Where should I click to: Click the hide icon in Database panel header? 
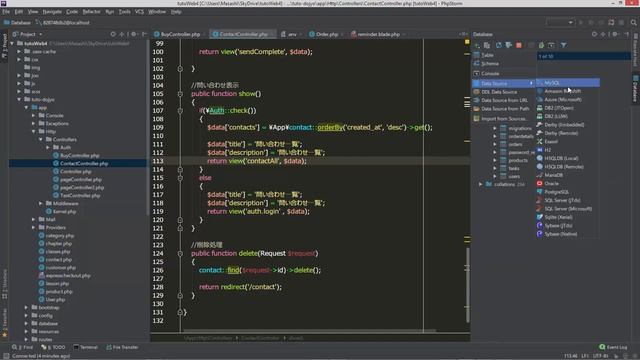(x=627, y=34)
